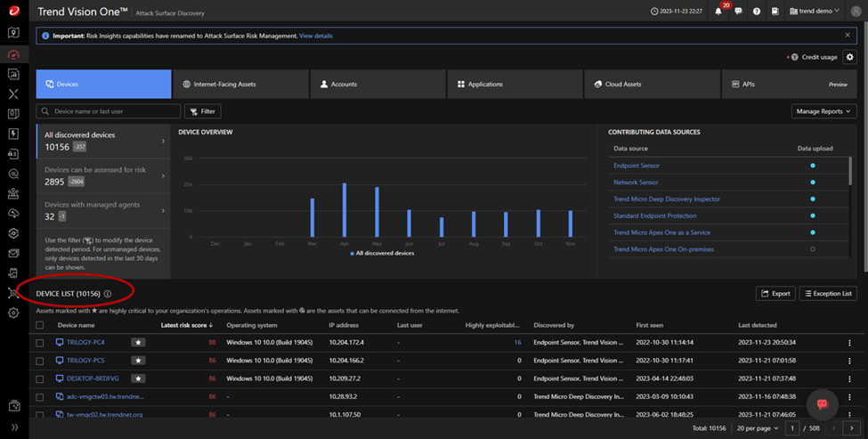Image resolution: width=868 pixels, height=439 pixels.
Task: Click the info icon beside DEVICE LIST
Action: (108, 294)
